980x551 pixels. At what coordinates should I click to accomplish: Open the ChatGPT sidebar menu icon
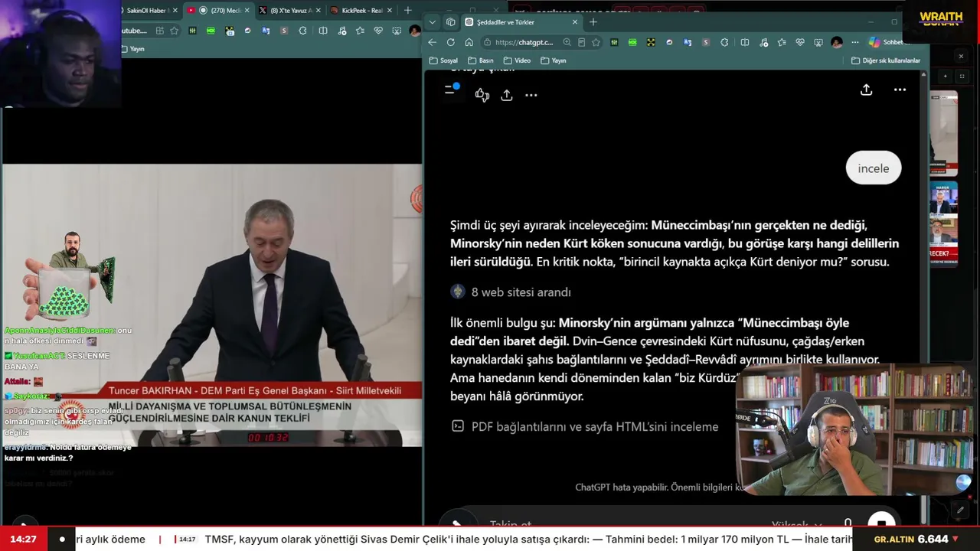(x=452, y=90)
